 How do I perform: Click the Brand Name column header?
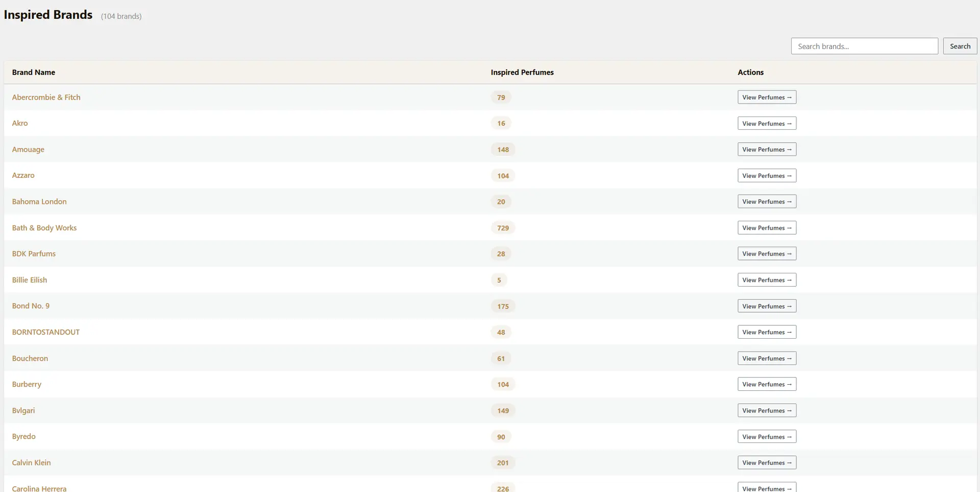34,73
